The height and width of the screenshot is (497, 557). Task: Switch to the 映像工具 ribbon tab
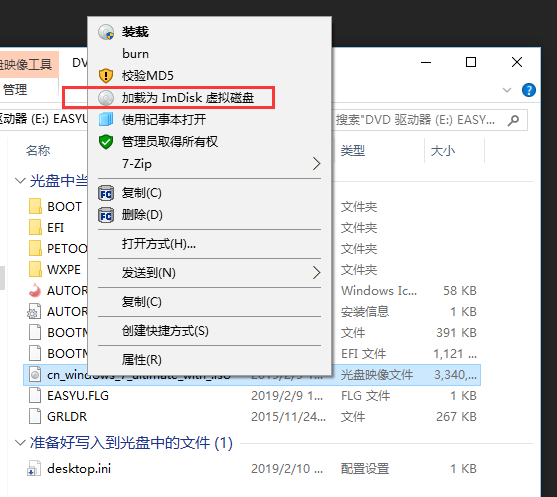[x=28, y=64]
